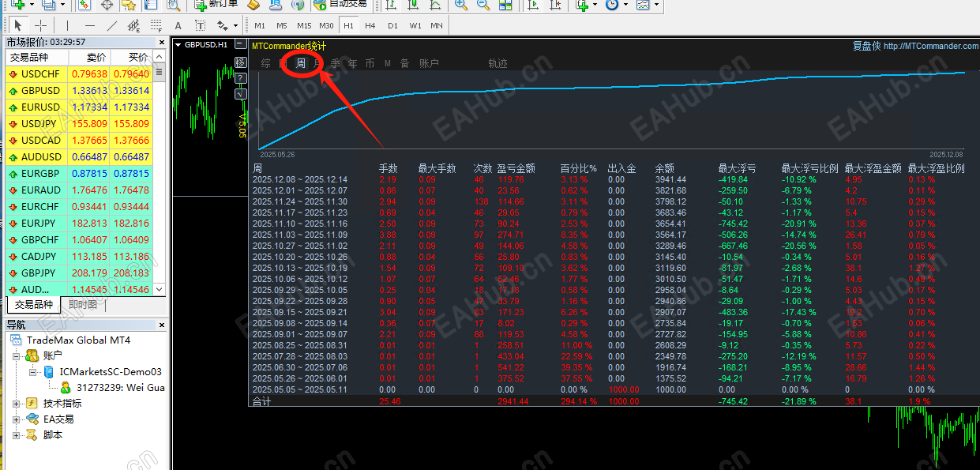This screenshot has width=980, height=470.
Task: Switch to 即时图 tick chart tab
Action: [x=83, y=305]
